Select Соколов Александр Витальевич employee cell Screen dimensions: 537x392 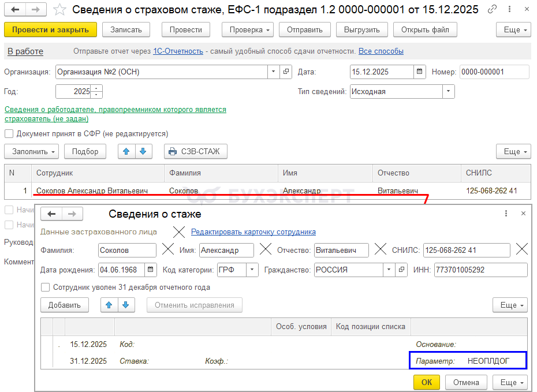tap(98, 191)
